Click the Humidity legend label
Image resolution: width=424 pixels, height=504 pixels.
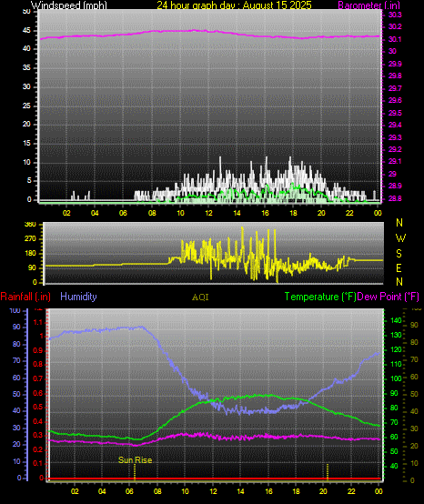point(78,297)
